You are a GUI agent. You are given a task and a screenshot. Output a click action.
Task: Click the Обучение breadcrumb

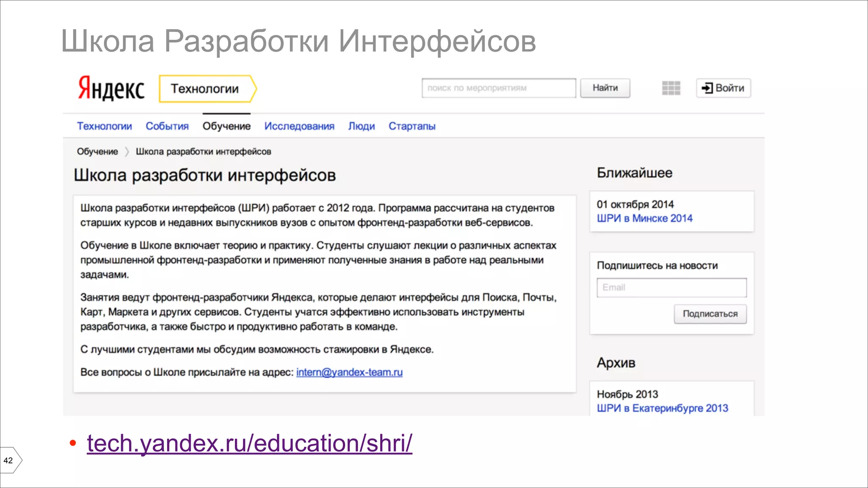(97, 152)
